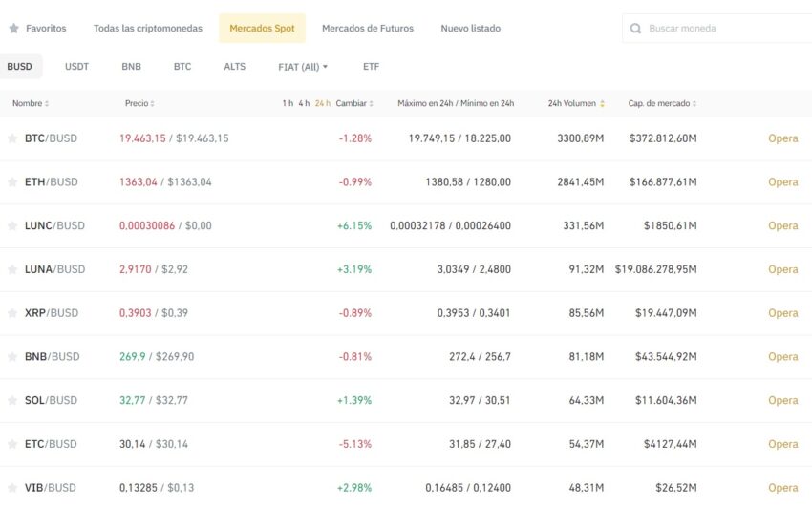812x509 pixels.
Task: Sort by 24h Volumen column
Action: point(576,103)
